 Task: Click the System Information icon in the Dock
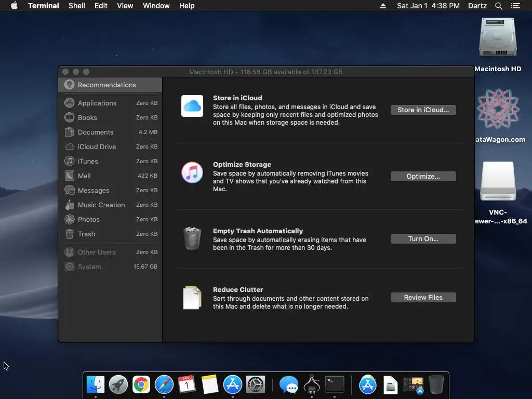pyautogui.click(x=312, y=384)
